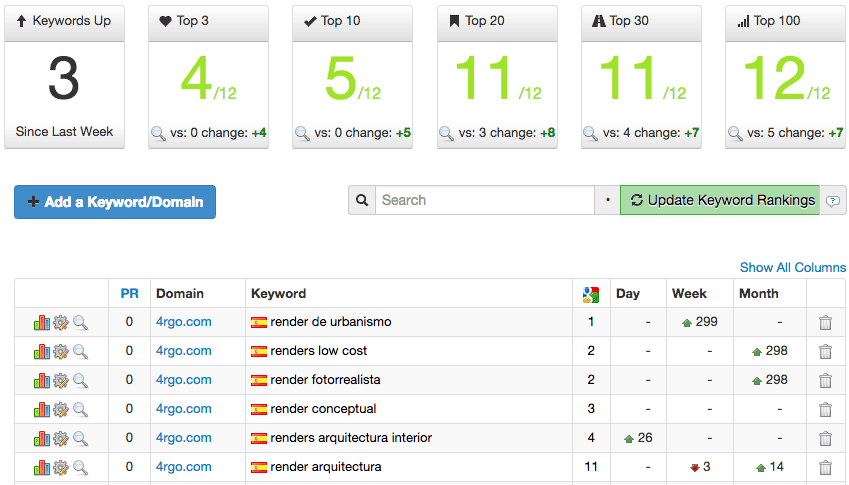The image size is (849, 485).
Task: Click the Google rank column icon header
Action: pos(591,294)
